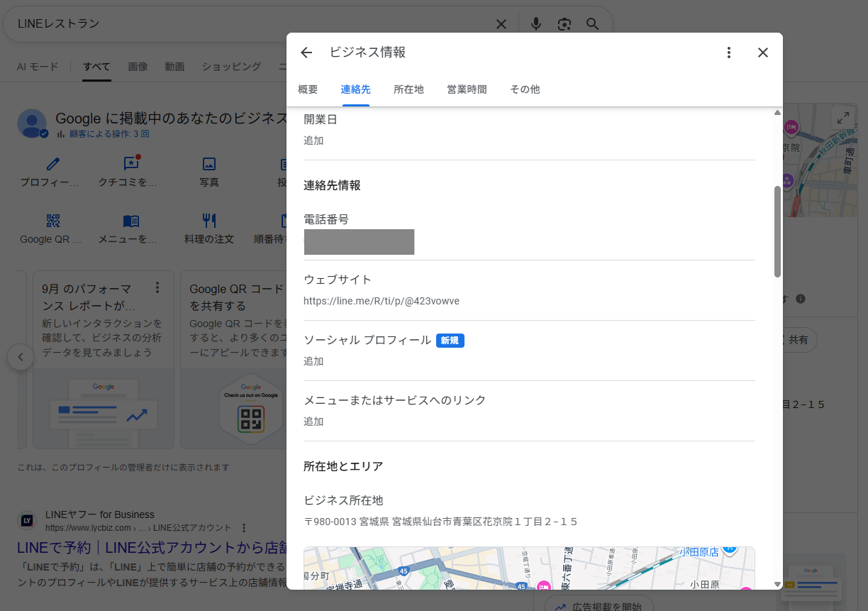The width and height of the screenshot is (868, 611).
Task: Switch to the 所在地 tab
Action: 408,89
